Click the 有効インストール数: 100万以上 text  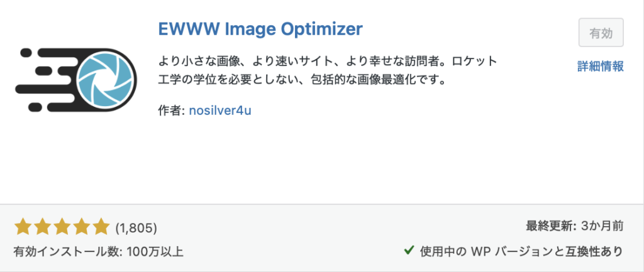click(x=98, y=251)
